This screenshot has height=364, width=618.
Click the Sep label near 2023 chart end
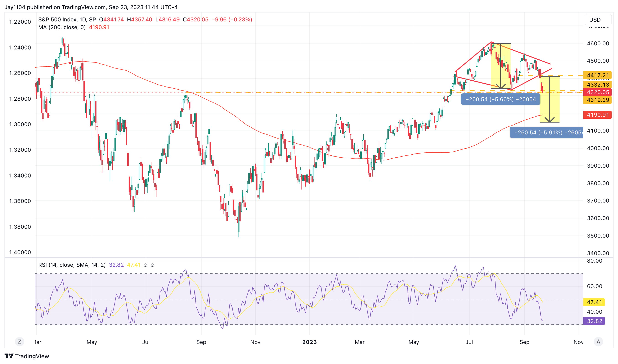(x=525, y=342)
